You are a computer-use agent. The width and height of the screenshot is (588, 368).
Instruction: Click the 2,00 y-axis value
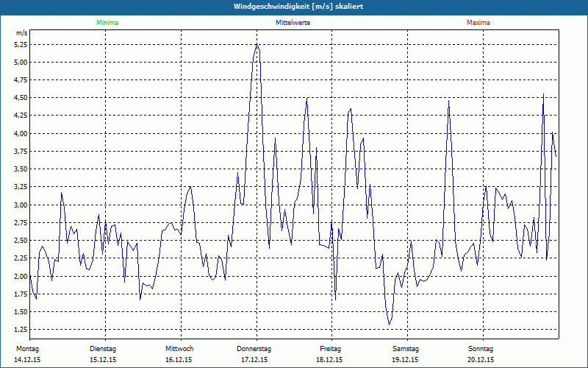(x=21, y=277)
